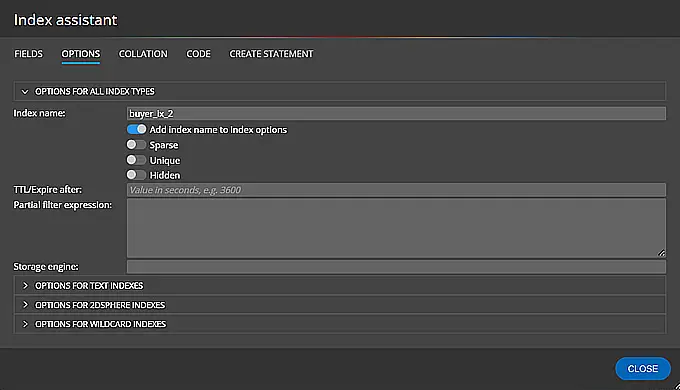
Task: Open the Collation tab
Action: [x=143, y=54]
